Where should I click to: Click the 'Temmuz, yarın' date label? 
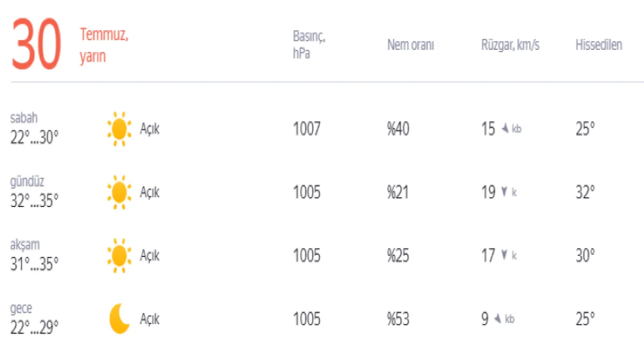pyautogui.click(x=104, y=46)
